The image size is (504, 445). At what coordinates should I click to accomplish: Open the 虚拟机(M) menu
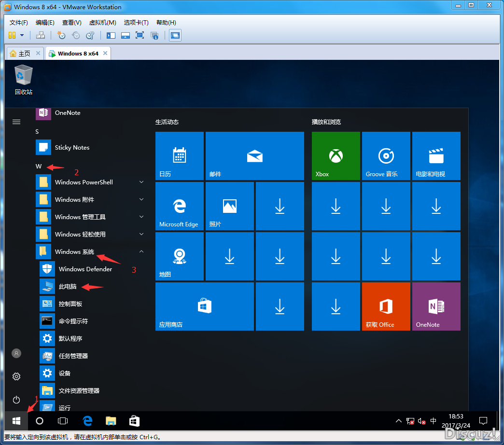pos(102,23)
